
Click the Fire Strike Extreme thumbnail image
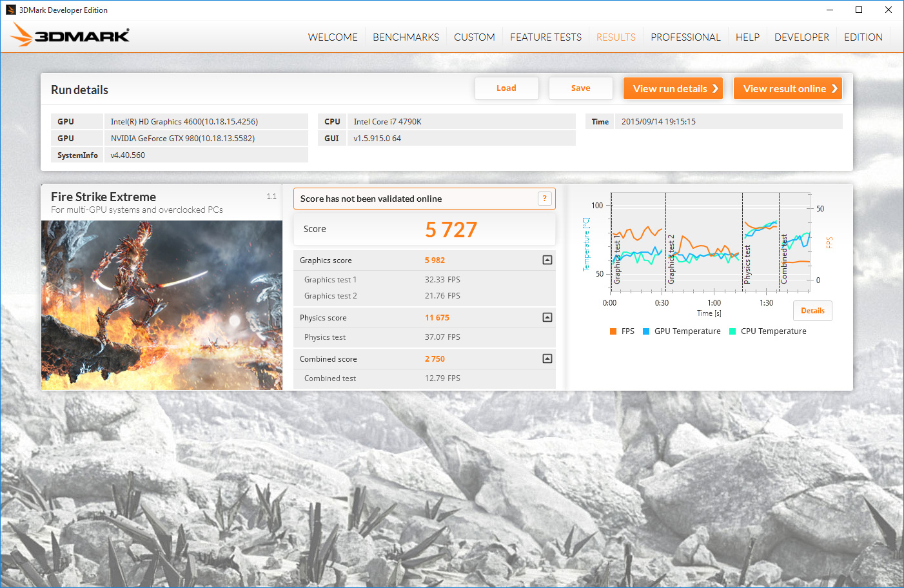pos(162,305)
